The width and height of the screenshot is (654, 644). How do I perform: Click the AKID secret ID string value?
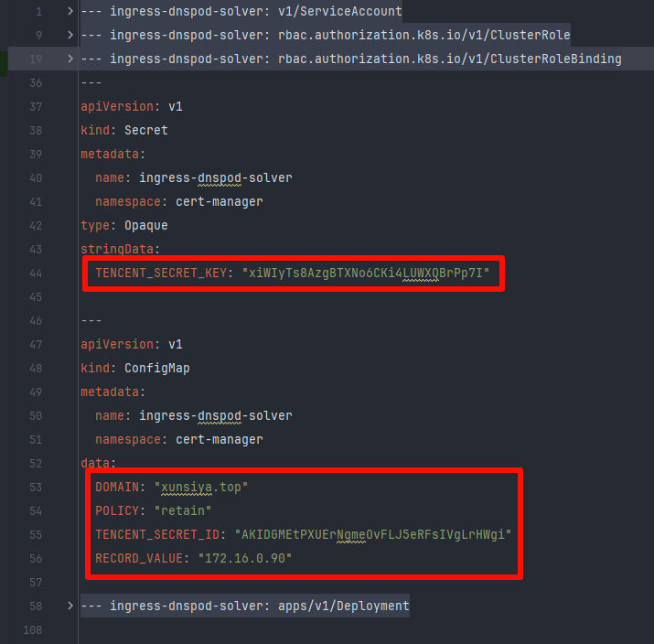(x=373, y=535)
